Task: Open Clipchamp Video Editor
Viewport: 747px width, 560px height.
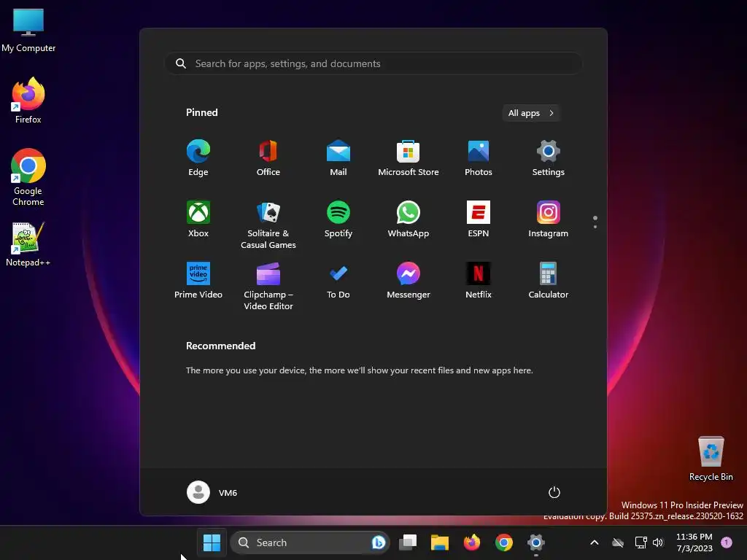Action: (x=268, y=286)
